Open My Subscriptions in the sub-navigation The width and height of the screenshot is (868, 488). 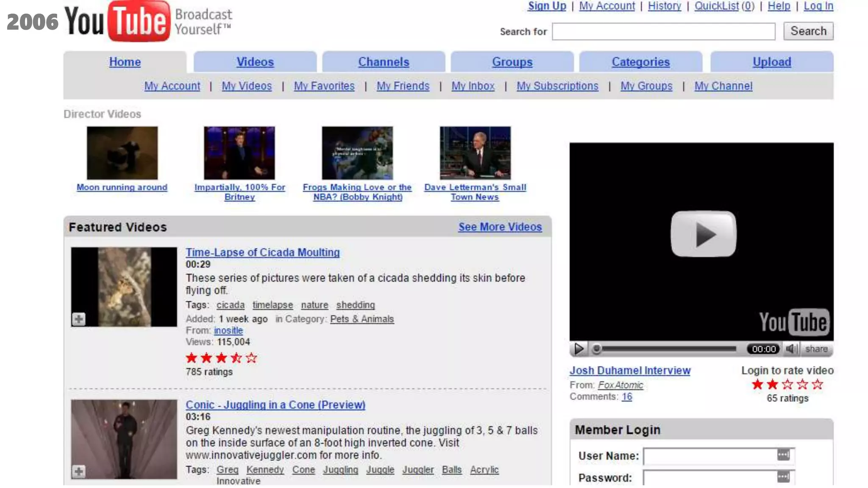tap(557, 86)
